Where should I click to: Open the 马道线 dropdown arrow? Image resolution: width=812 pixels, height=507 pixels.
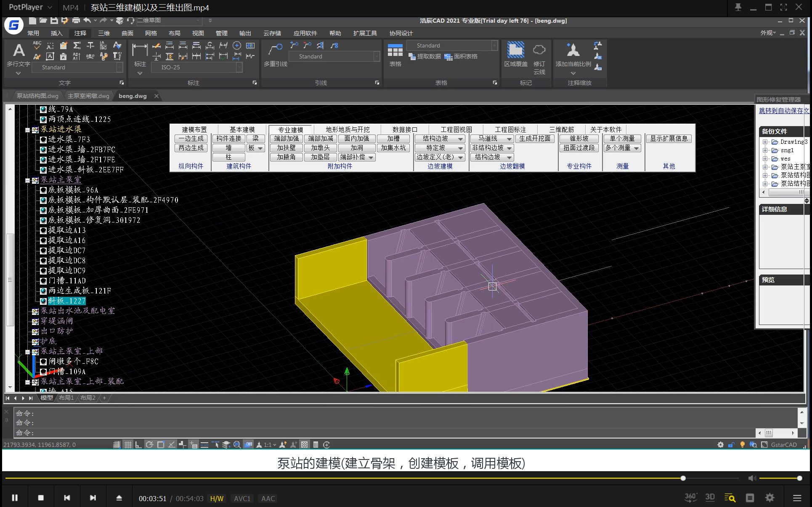tap(509, 139)
